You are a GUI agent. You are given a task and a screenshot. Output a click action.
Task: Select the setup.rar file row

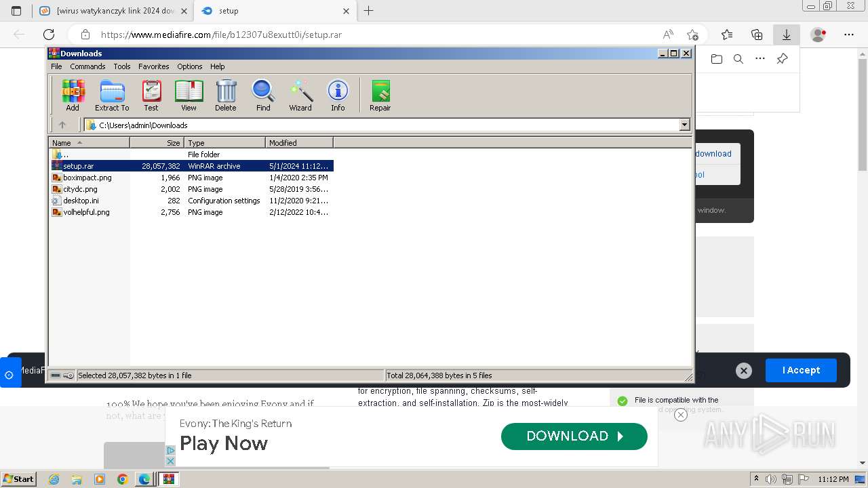coord(192,166)
